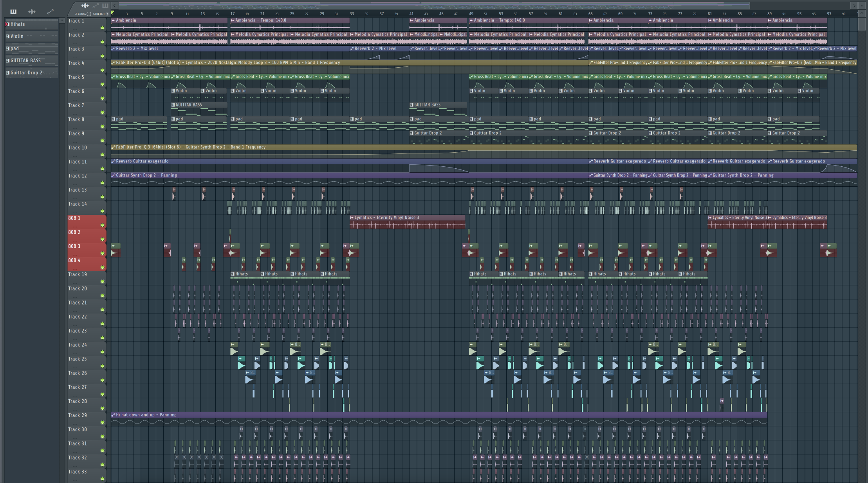Mute the 808 4 track LED
The width and height of the screenshot is (868, 483).
pos(103,267)
